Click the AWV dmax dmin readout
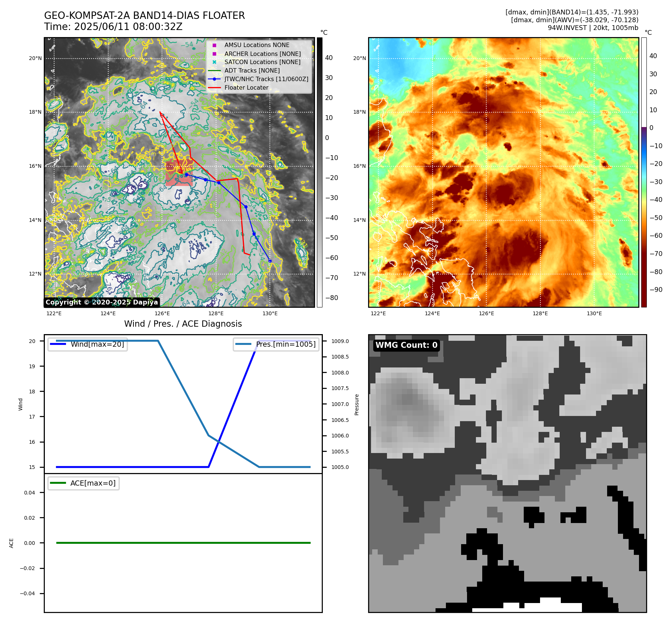Viewport: 672px width, 626px height. pos(575,20)
